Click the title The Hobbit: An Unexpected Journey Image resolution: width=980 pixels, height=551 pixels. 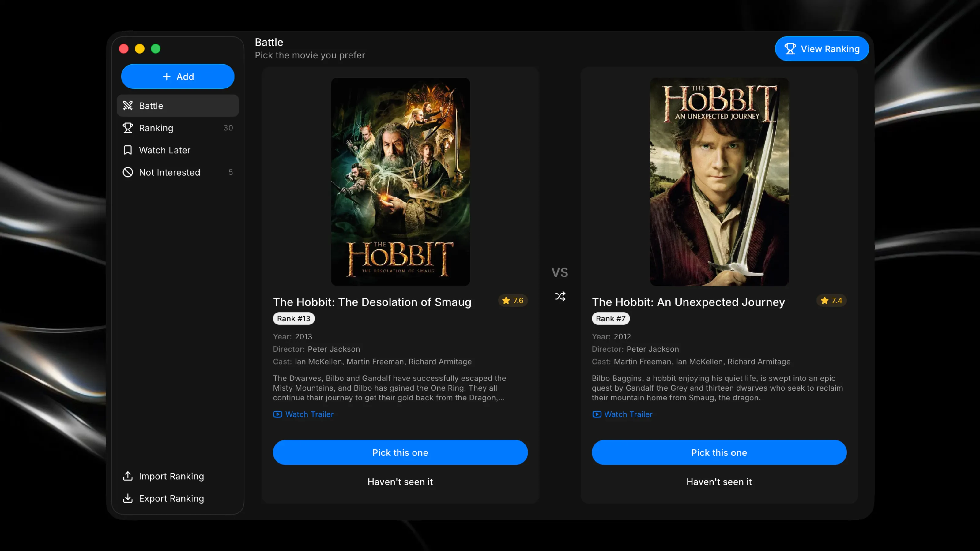(x=688, y=302)
